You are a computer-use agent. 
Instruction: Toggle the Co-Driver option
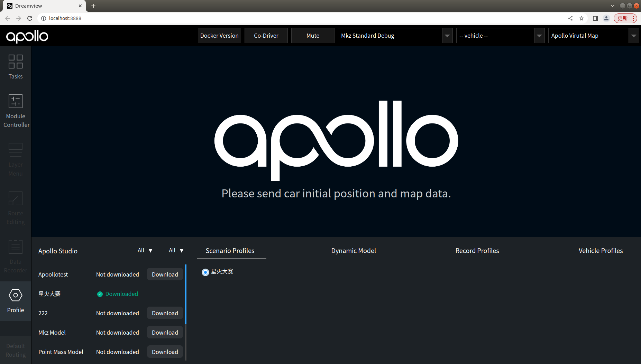click(266, 36)
